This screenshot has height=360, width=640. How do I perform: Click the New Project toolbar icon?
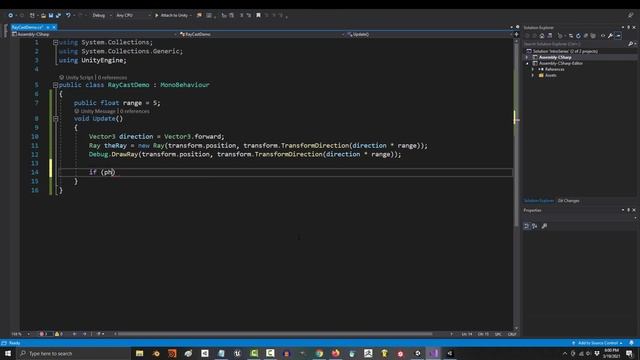click(x=32, y=16)
